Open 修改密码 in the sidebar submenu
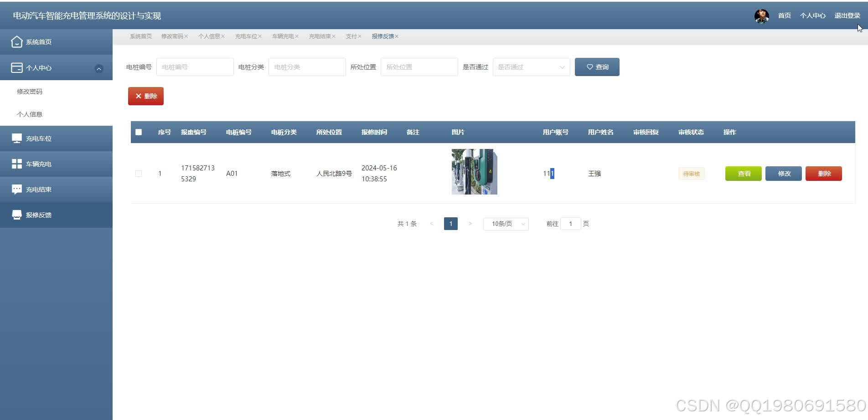Viewport: 868px width, 420px height. pyautogui.click(x=30, y=92)
